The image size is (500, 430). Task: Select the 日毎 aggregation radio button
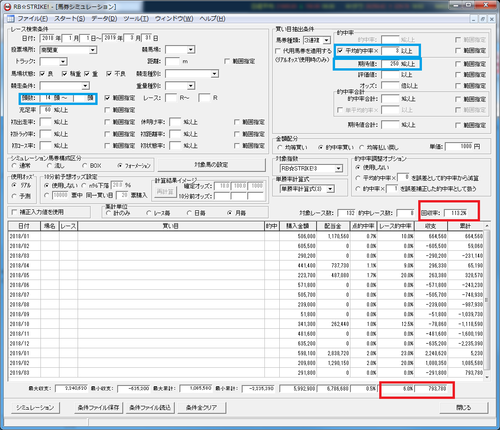pos(189,213)
